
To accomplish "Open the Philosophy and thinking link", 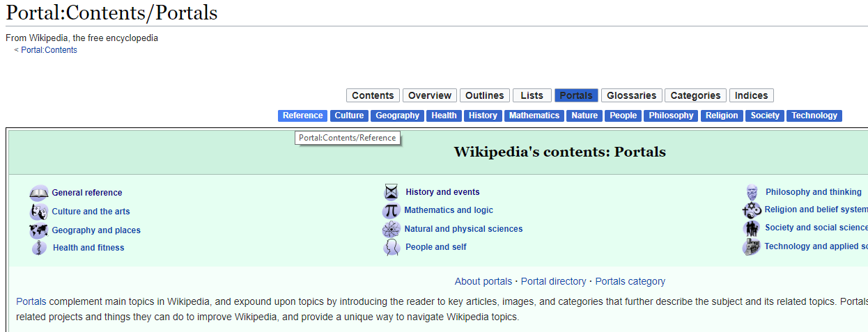I will click(x=814, y=192).
